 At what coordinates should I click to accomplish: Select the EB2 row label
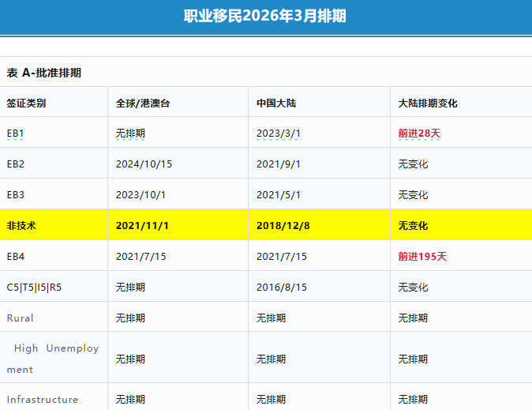[x=16, y=164]
